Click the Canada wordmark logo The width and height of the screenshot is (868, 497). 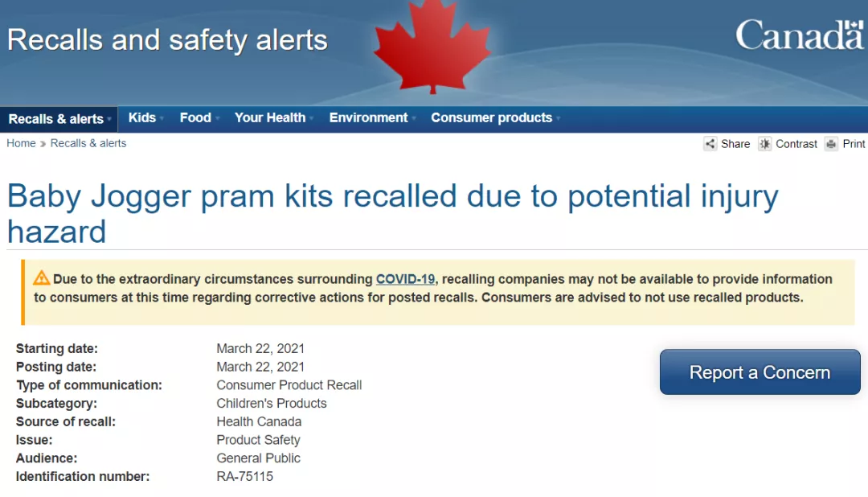click(x=799, y=35)
